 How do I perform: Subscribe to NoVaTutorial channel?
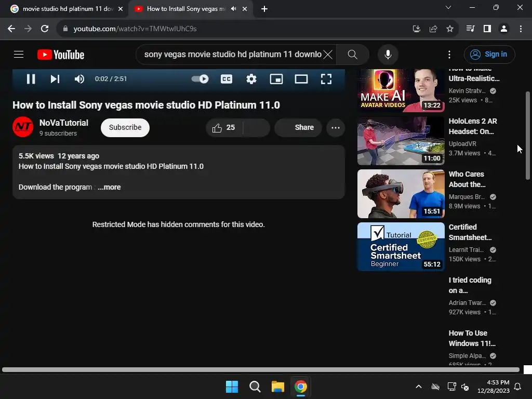(125, 128)
